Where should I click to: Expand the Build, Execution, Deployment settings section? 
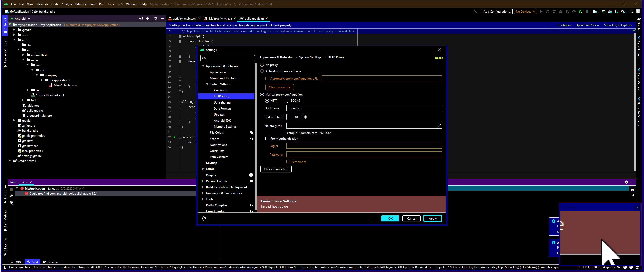(203, 187)
